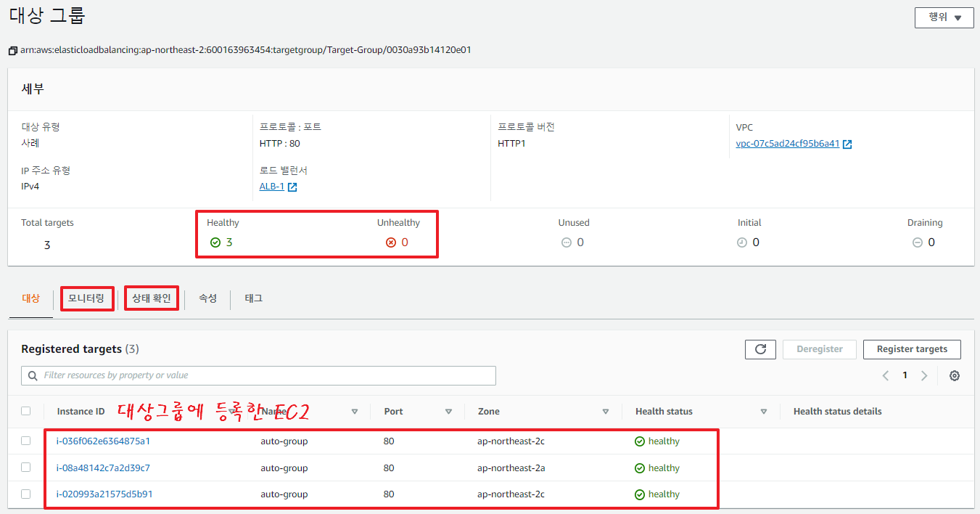Click zone ap-northeast-2a cell
This screenshot has width=980, height=514.
pos(511,468)
